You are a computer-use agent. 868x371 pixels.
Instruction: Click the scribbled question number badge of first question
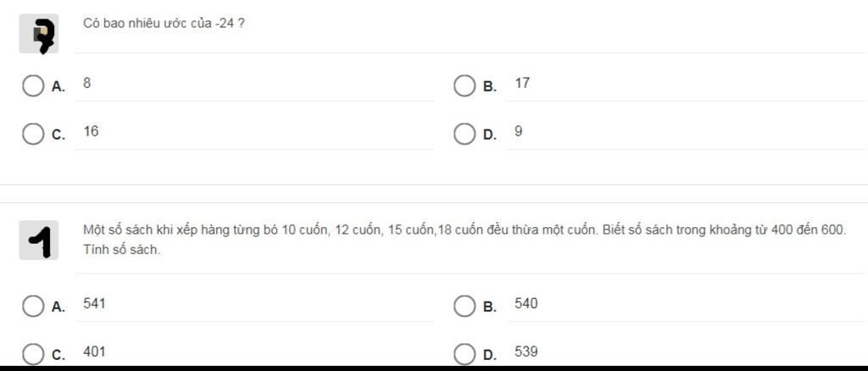pyautogui.click(x=39, y=34)
